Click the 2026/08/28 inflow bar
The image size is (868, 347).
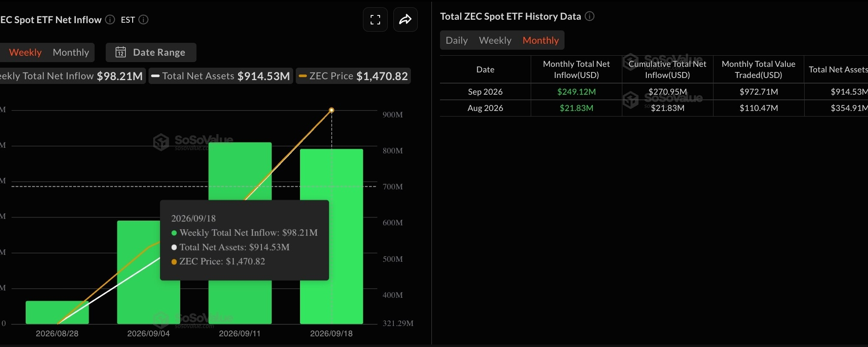57,312
